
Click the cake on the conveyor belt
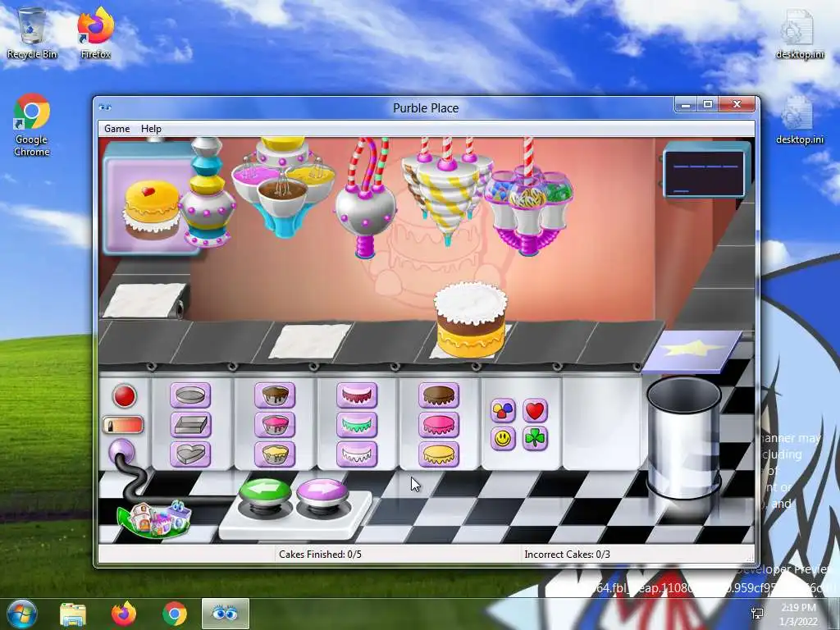[x=470, y=319]
